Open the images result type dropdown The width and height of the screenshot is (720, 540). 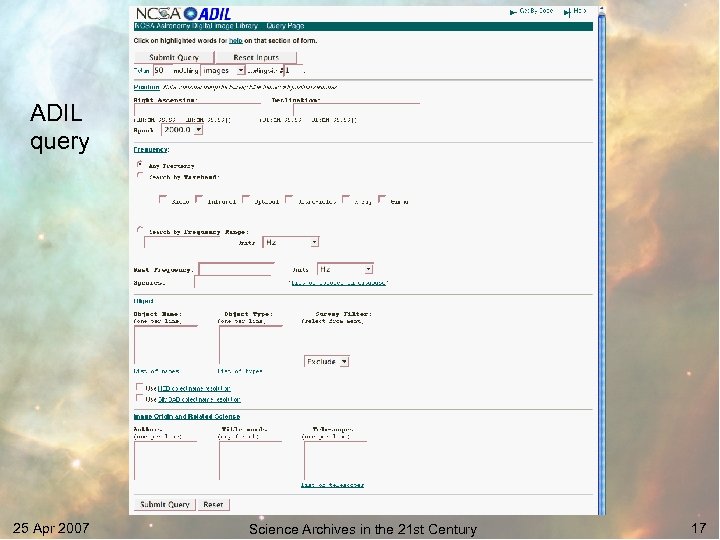[223, 70]
